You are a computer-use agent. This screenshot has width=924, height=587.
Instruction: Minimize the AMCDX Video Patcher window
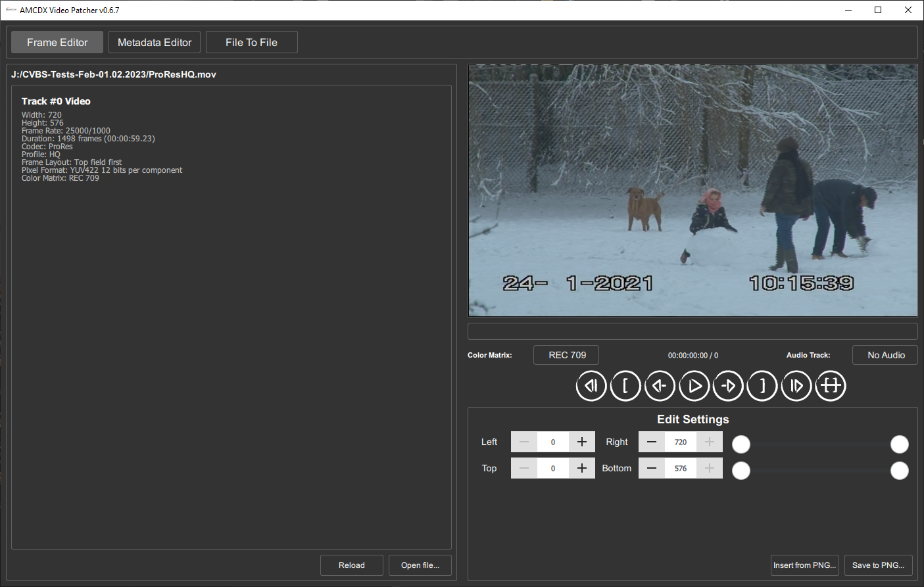pos(848,10)
